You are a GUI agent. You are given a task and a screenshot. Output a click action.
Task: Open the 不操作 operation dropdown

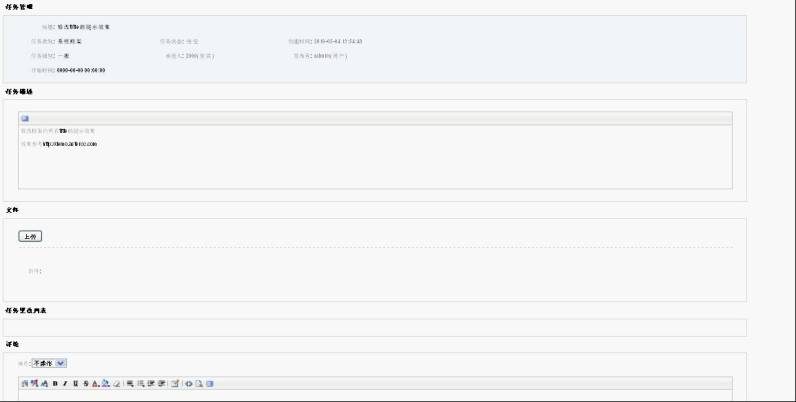49,363
